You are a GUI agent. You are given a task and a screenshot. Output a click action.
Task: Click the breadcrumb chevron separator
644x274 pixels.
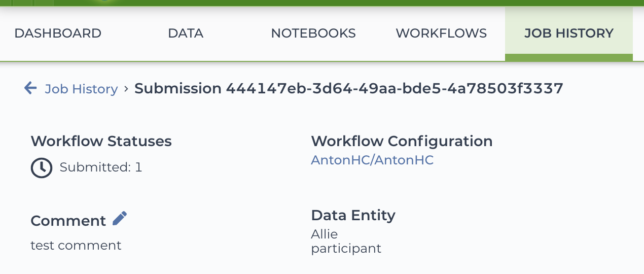pyautogui.click(x=126, y=89)
